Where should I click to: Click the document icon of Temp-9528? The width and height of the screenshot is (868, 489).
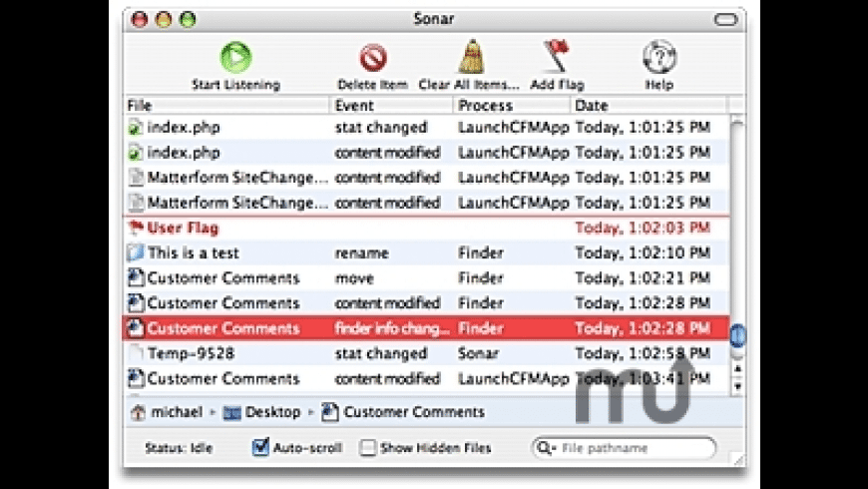point(136,353)
